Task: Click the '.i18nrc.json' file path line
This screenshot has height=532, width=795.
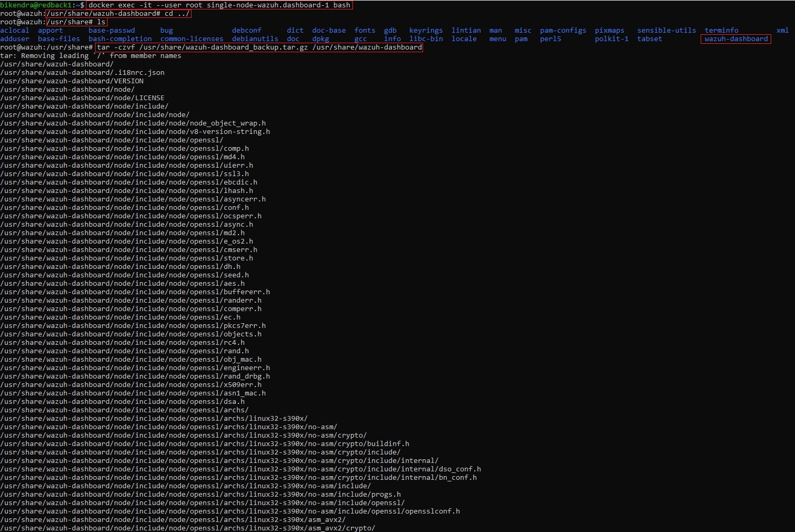Action: 82,72
